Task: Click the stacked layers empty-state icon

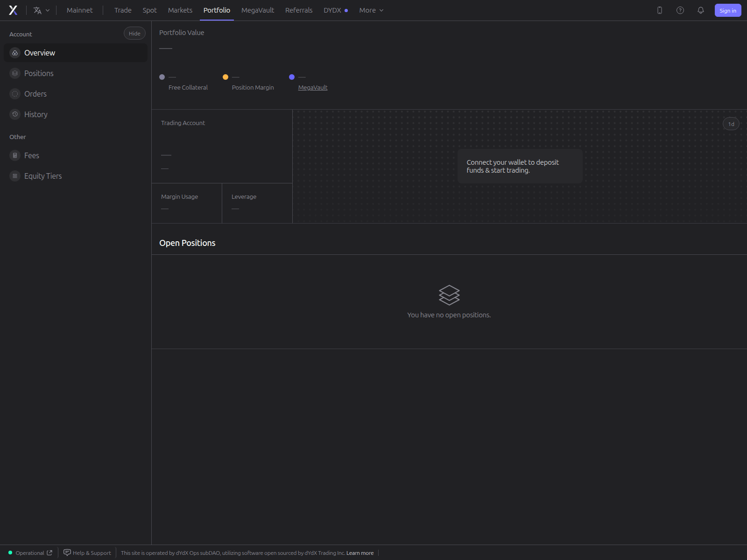Action: pos(449,295)
